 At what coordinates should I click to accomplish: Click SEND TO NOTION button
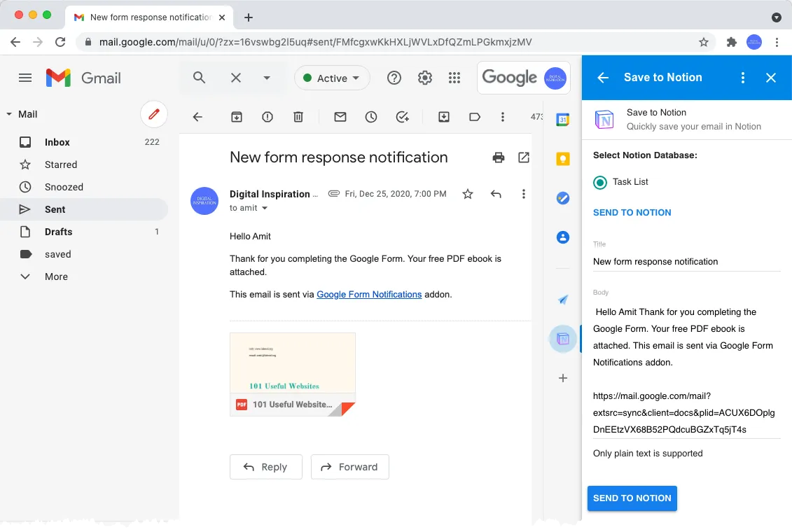632,498
